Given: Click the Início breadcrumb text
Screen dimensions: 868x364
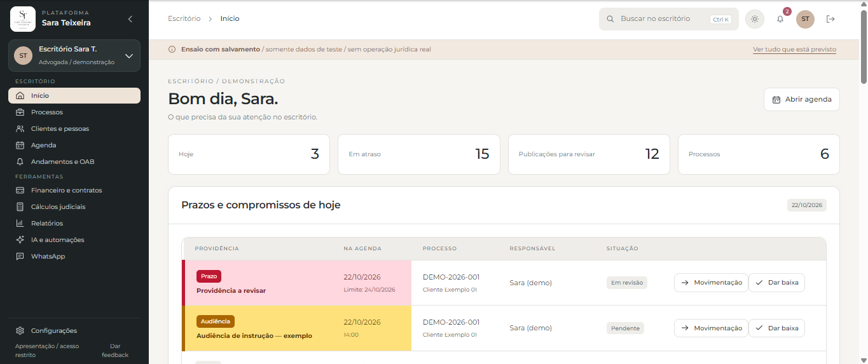Looking at the screenshot, I should pyautogui.click(x=230, y=19).
